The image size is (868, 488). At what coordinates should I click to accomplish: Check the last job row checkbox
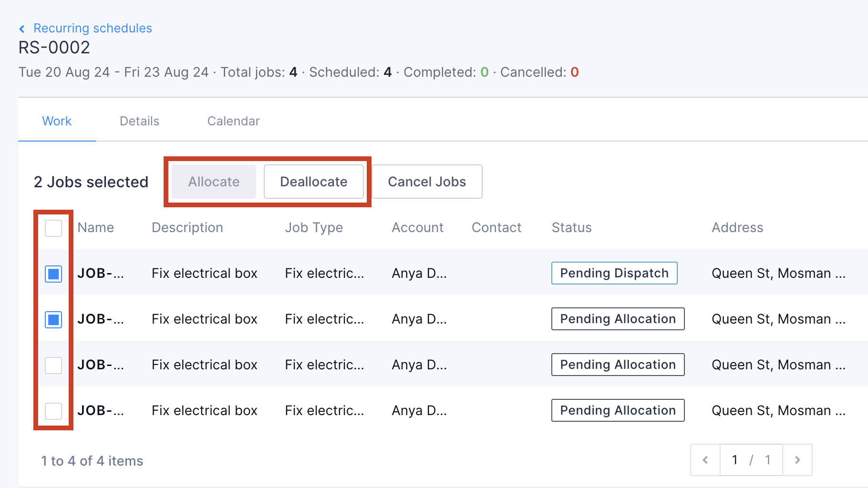(x=53, y=410)
